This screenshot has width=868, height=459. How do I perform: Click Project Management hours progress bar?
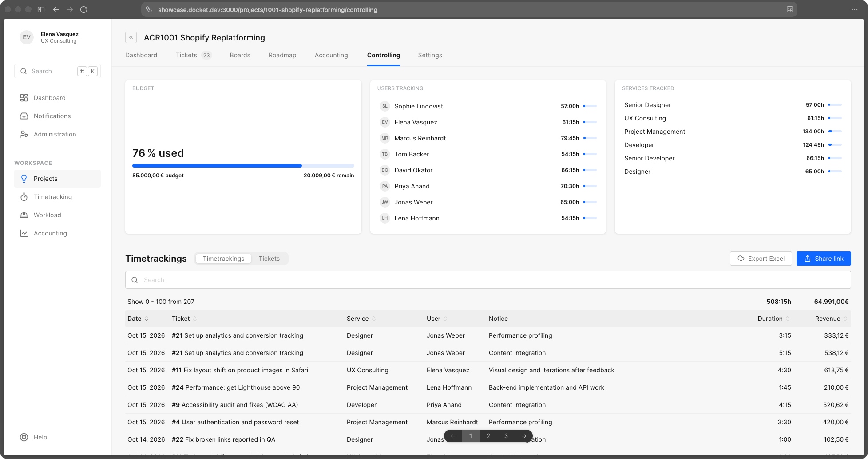point(835,132)
